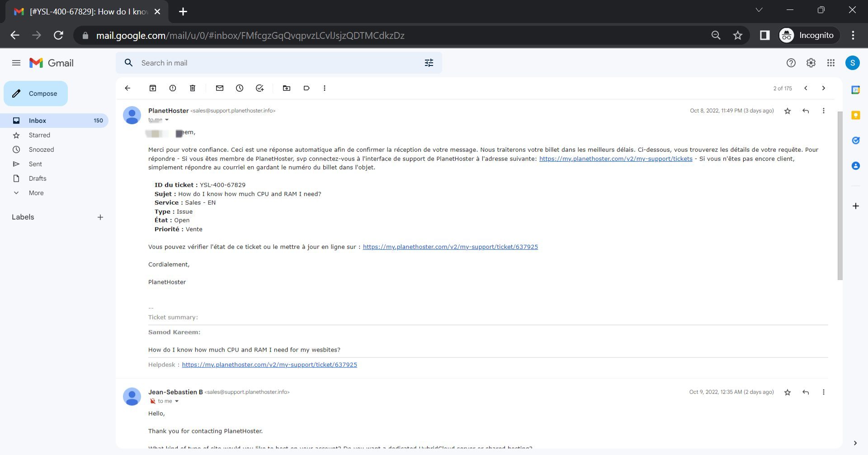Create a new label with plus icon
868x455 pixels.
(x=100, y=217)
